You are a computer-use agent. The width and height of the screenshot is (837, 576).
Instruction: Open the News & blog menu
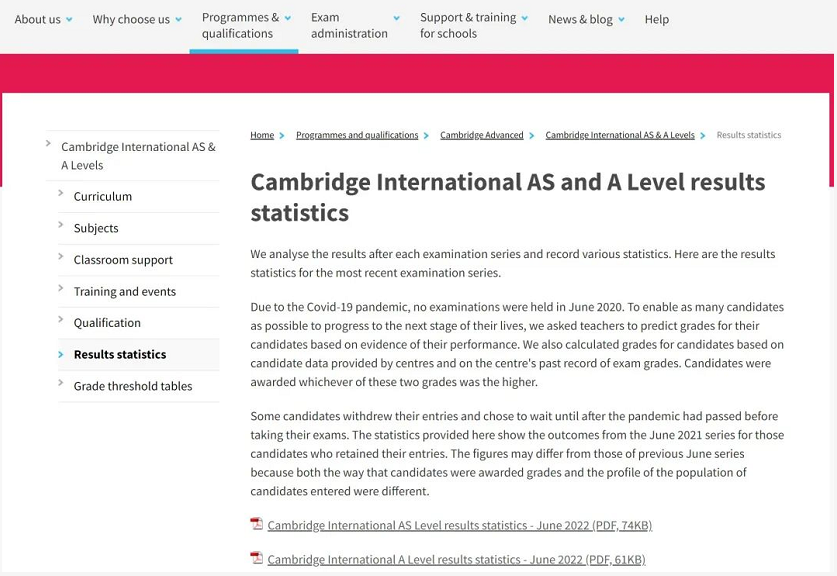click(x=580, y=19)
